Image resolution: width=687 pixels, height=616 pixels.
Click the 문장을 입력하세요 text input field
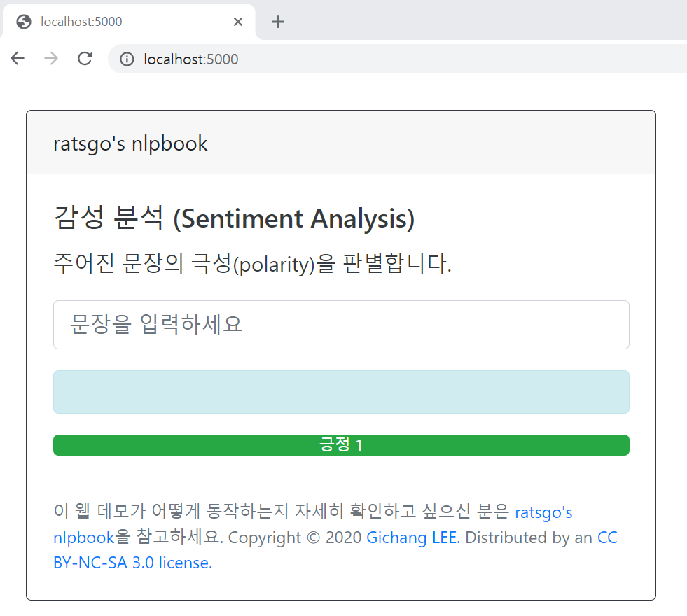pos(341,324)
